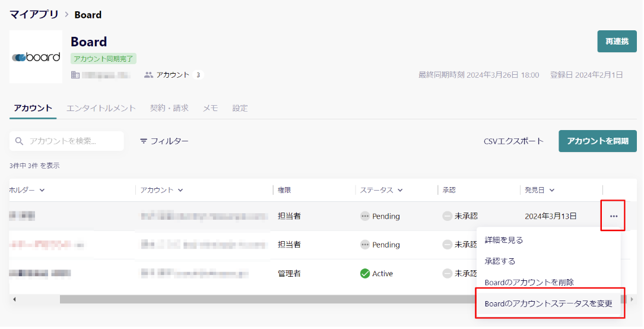Focus the アカウントを検索 search field

click(x=66, y=141)
